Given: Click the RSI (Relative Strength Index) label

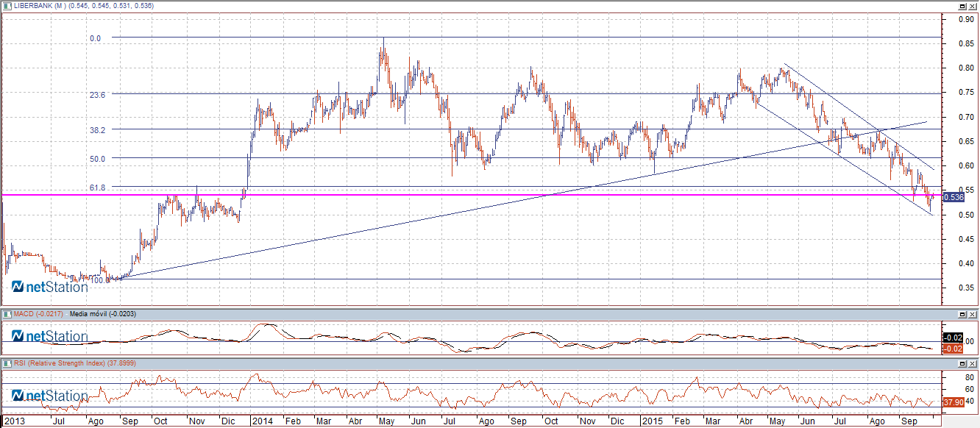Looking at the screenshot, I should [74, 363].
